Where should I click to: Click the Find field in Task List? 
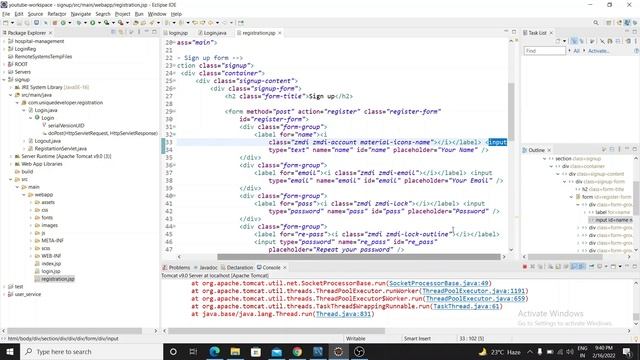pos(545,51)
